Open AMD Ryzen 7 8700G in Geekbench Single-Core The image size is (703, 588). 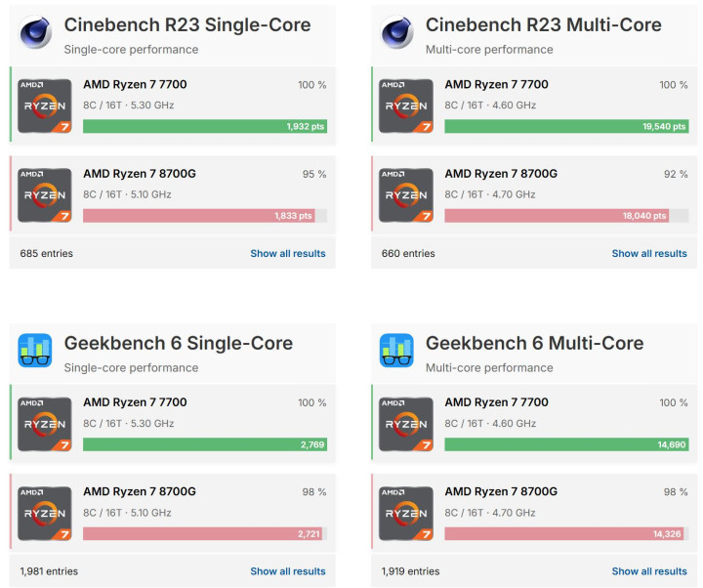140,491
